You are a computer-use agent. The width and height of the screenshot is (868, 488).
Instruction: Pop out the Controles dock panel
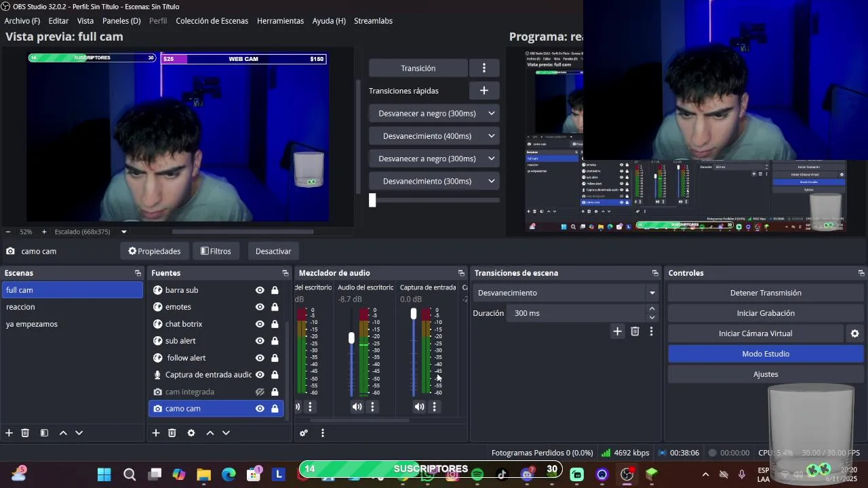click(861, 273)
